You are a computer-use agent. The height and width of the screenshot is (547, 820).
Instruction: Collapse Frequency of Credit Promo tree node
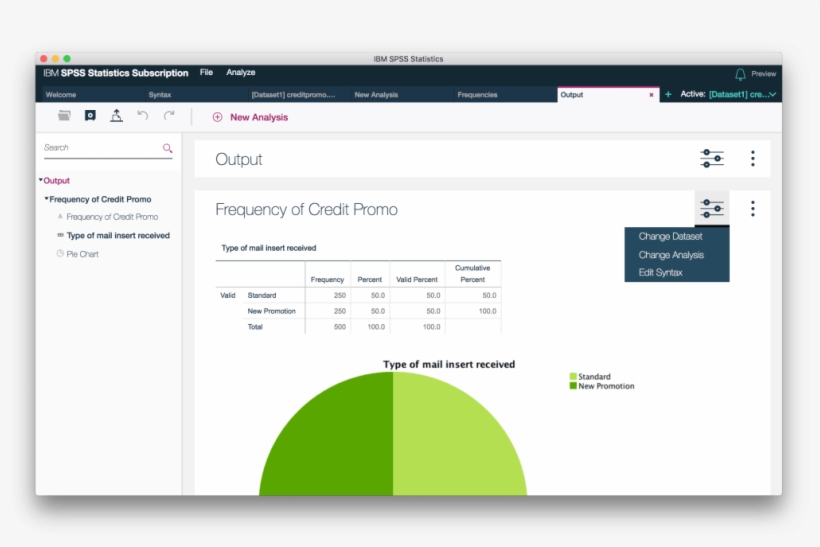click(x=47, y=199)
